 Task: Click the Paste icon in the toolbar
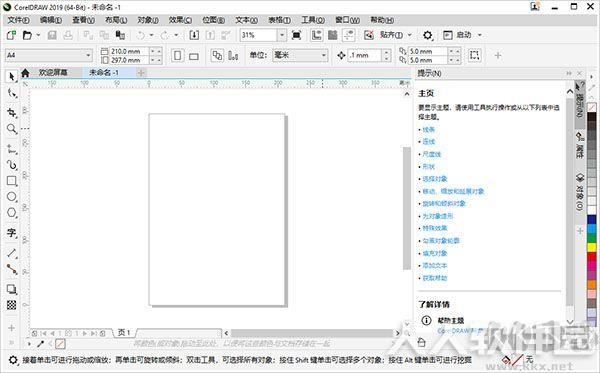point(120,35)
